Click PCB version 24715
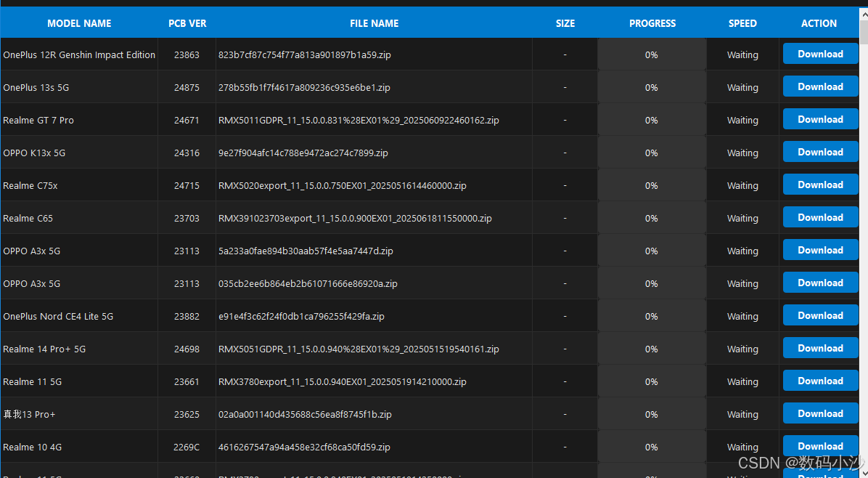 187,185
